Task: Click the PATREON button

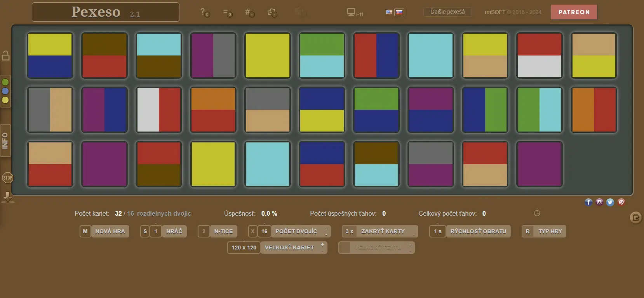Action: [x=574, y=12]
